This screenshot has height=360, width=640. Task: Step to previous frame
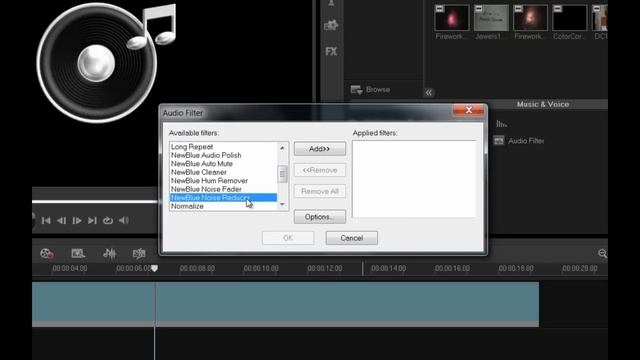[62, 220]
